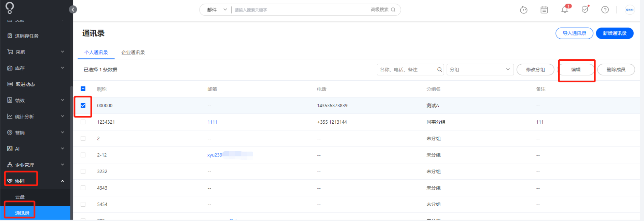Click the 昵称 column header
Screen dimensions: 644x221
[x=102, y=89]
